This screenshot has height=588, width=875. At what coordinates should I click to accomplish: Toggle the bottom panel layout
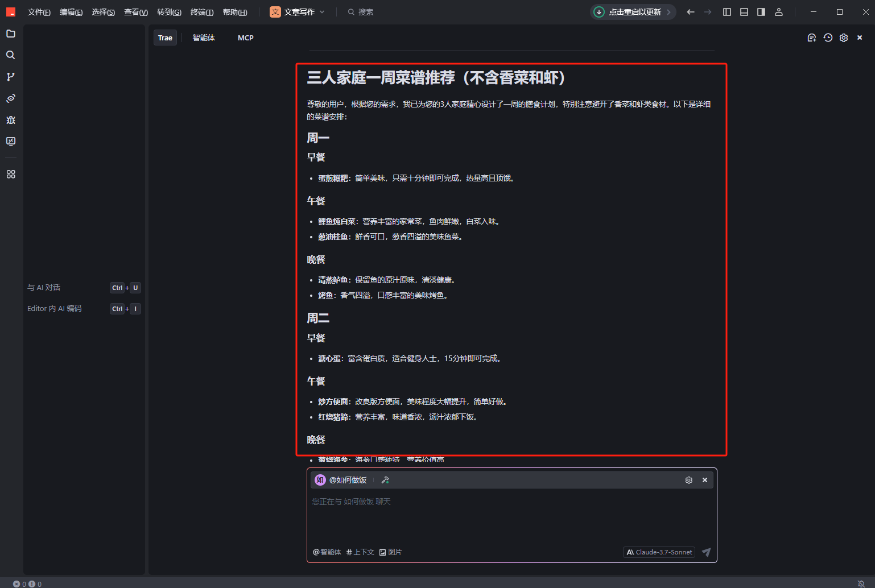[x=744, y=12]
